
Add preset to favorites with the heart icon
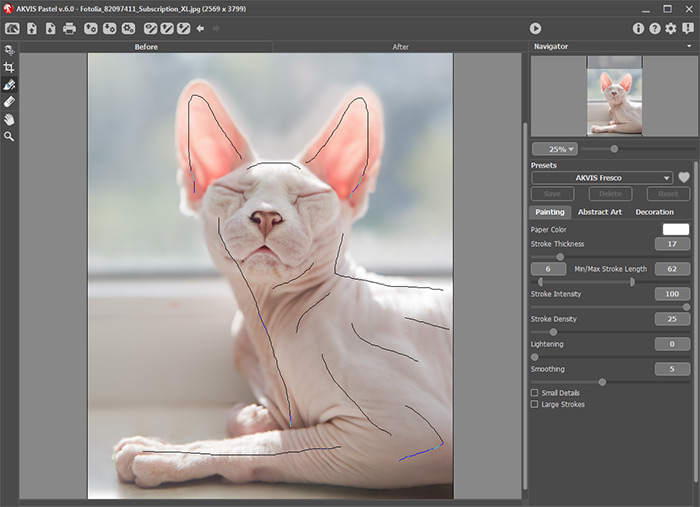[683, 178]
